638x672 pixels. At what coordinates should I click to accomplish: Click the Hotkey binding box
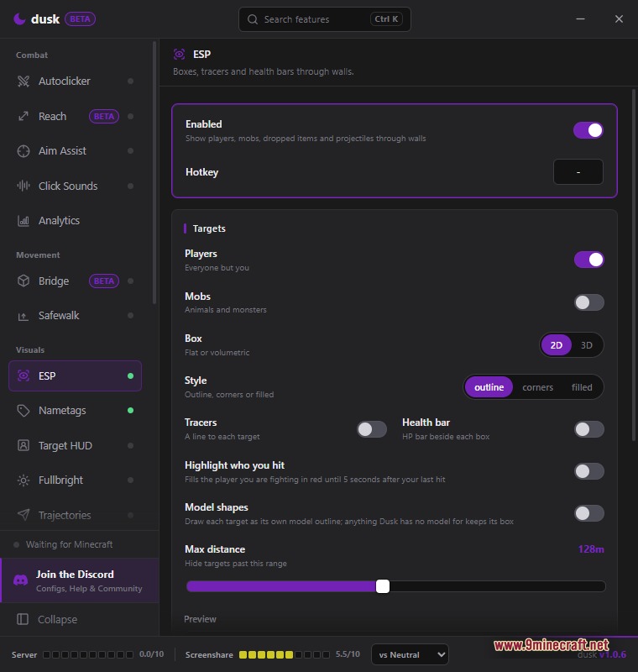[x=578, y=172]
